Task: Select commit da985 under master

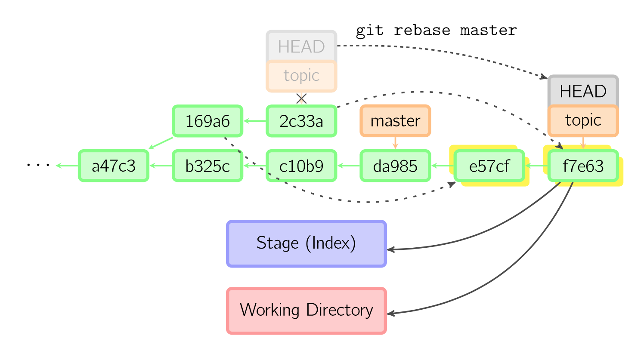Action: pos(395,166)
